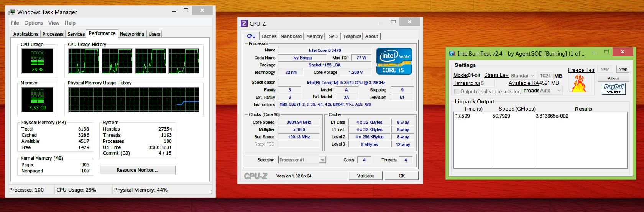Click Processes: 100 in the status bar
Viewport: 644px width, 212px height.
pos(26,190)
